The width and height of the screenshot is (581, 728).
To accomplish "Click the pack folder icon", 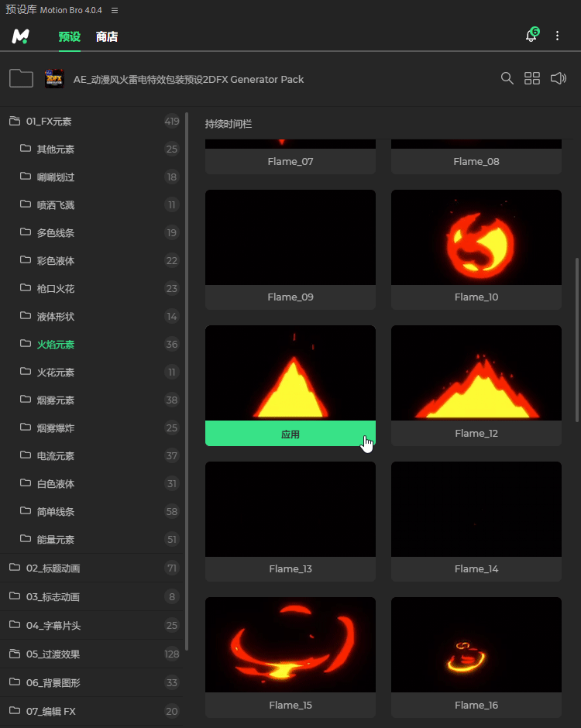I will (x=21, y=78).
